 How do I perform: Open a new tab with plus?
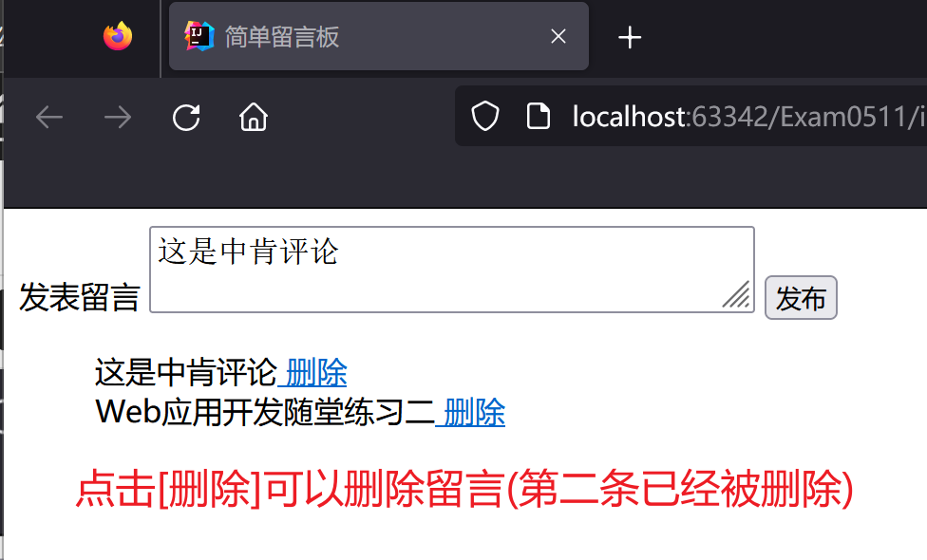630,37
